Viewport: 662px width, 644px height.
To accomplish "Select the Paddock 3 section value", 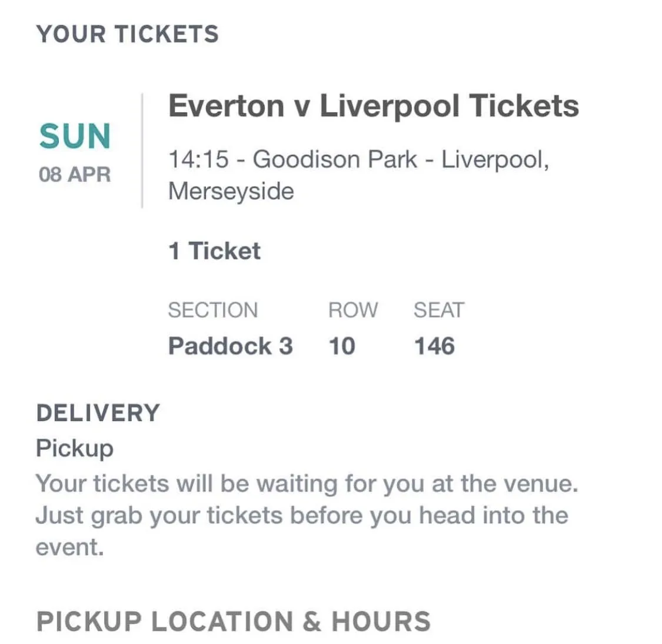I will [230, 346].
